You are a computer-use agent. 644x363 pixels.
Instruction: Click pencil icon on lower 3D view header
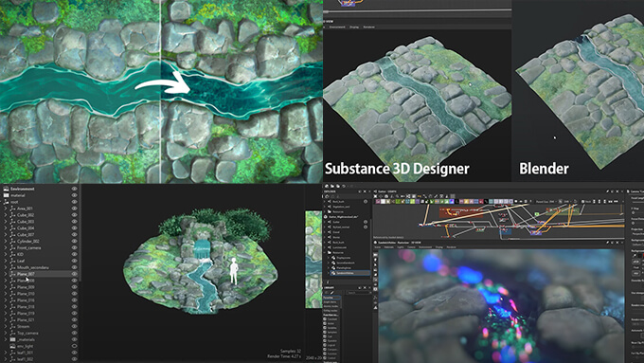(x=607, y=242)
